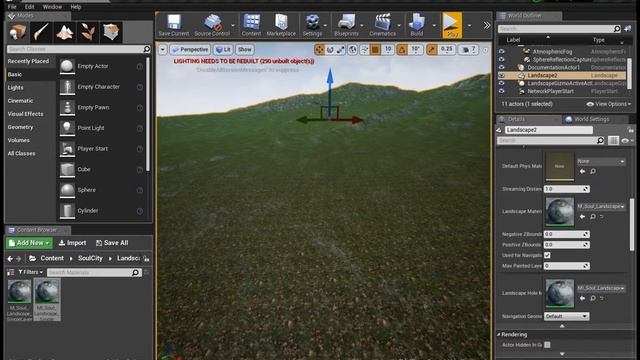This screenshot has width=640, height=360.
Task: Open the File menu
Action: click(x=12, y=7)
